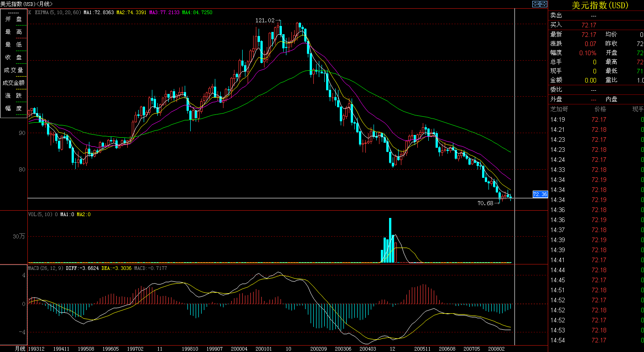Select 幅度 (range) in the left panel
Viewport: 644px width, 352px height.
click(x=14, y=109)
